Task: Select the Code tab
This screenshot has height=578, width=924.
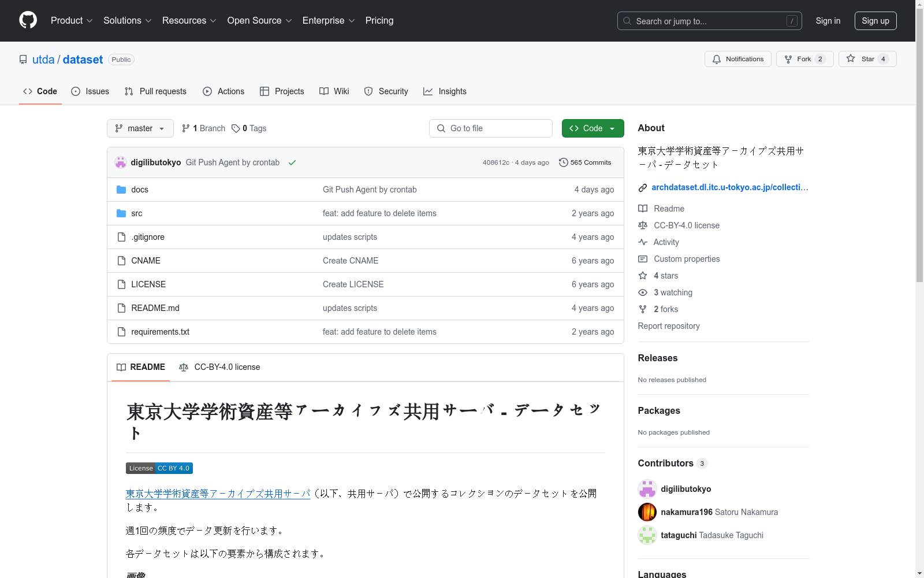Action: (40, 91)
